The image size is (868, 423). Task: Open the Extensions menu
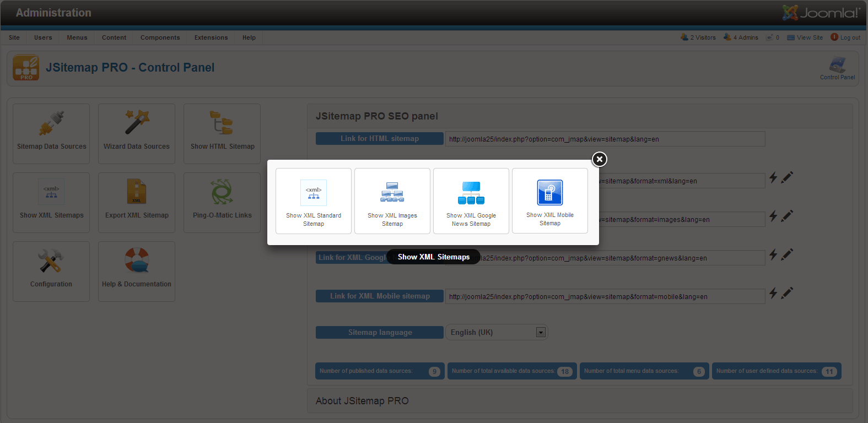click(x=211, y=37)
